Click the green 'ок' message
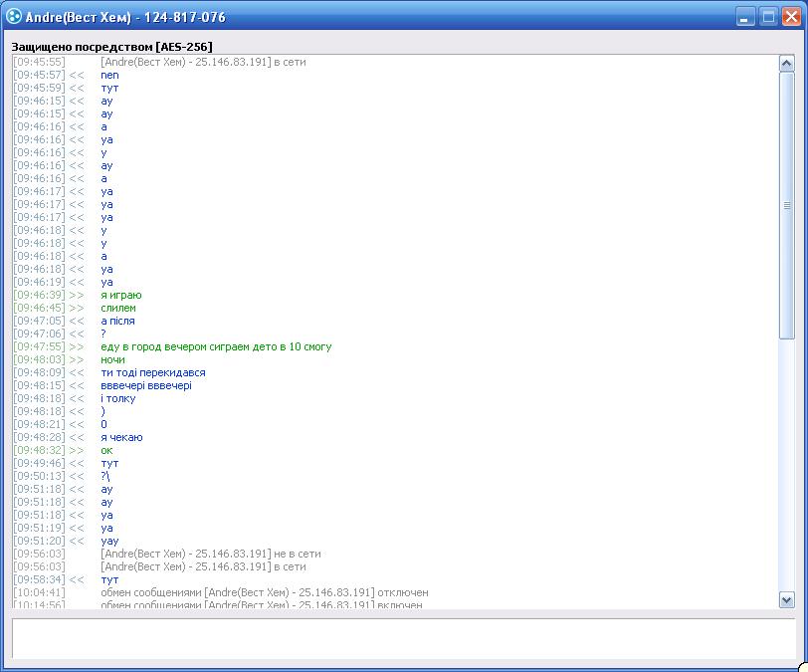The image size is (808, 672). click(106, 450)
